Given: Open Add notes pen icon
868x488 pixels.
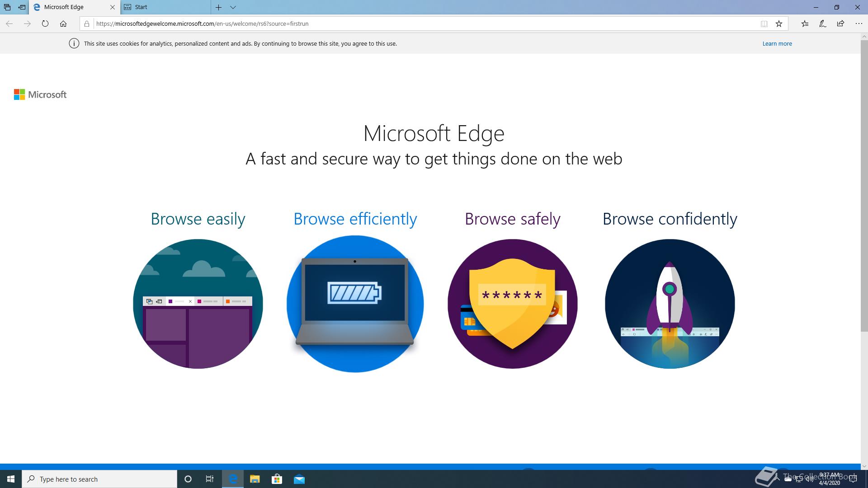Looking at the screenshot, I should [823, 23].
